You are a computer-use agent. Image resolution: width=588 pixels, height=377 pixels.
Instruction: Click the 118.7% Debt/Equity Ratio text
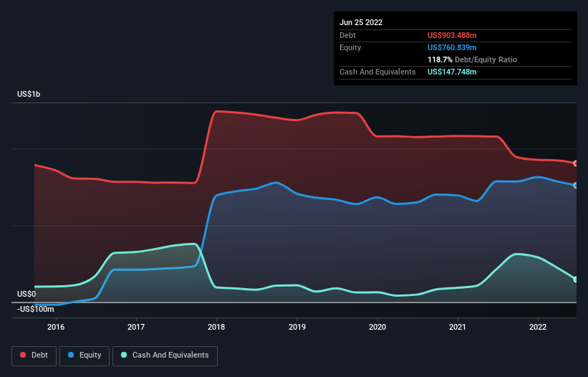[x=472, y=59]
